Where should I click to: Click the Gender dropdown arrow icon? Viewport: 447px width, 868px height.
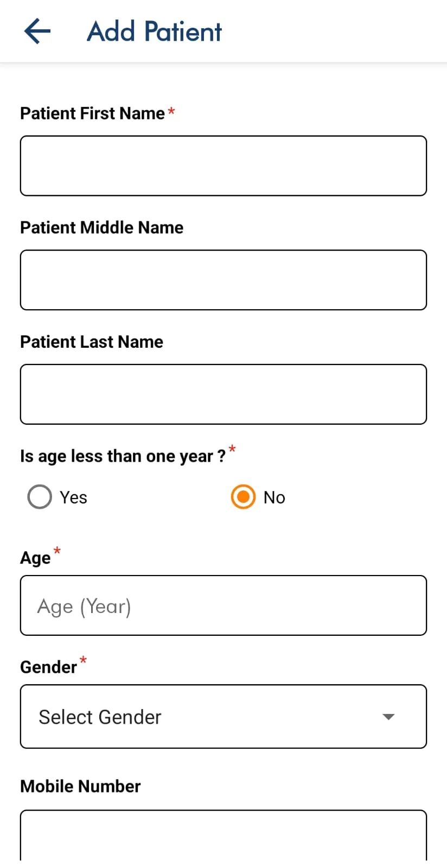coord(388,717)
